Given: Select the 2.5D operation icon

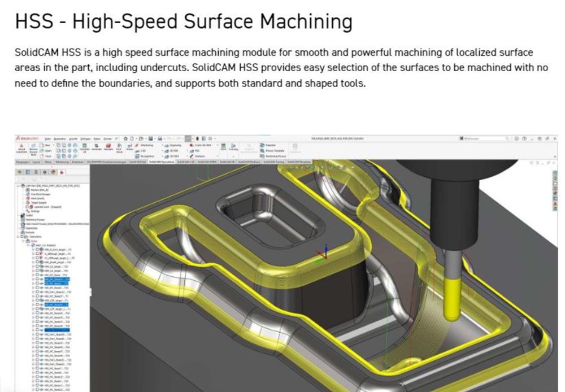Looking at the screenshot, I should click(137, 151).
